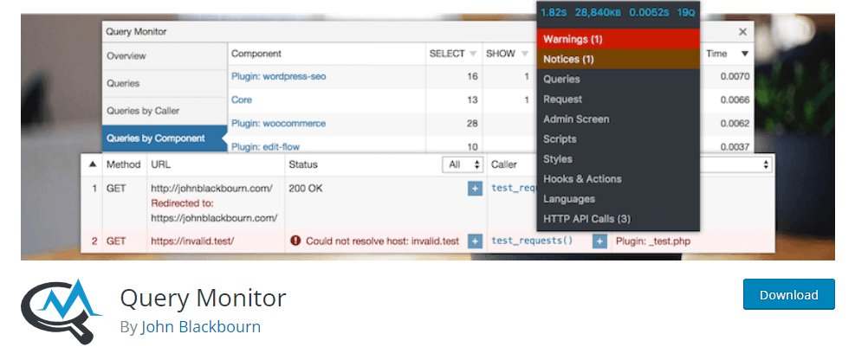Close the Query Monitor panel
The height and width of the screenshot is (360, 868).
(x=743, y=32)
